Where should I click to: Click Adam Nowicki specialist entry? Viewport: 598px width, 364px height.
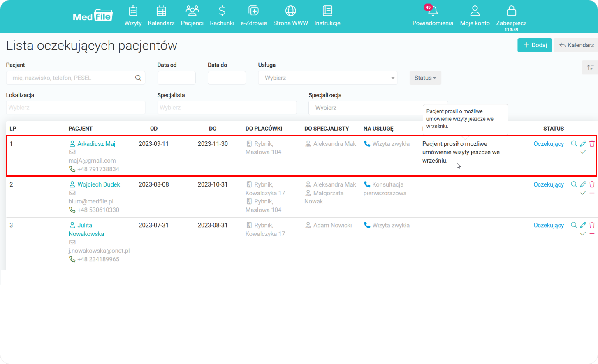pos(332,225)
